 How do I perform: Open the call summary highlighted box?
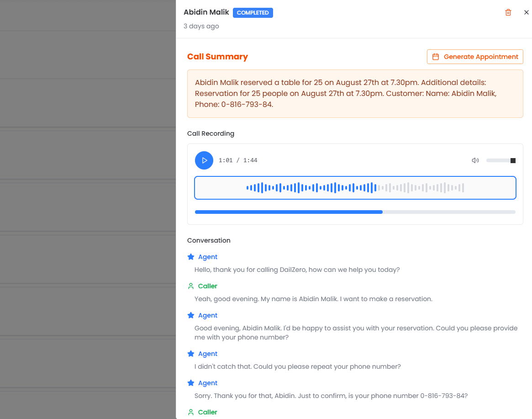pos(355,93)
